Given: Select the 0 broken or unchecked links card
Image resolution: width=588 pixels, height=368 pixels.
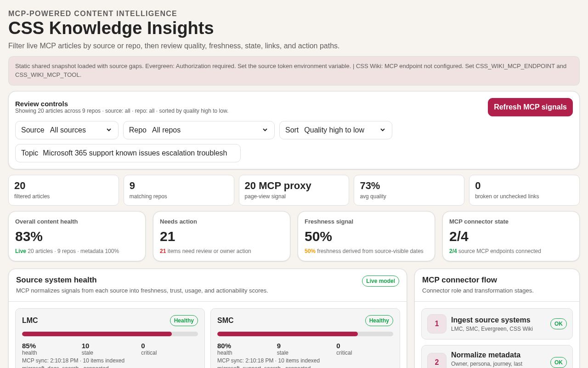Looking at the screenshot, I should [x=524, y=190].
